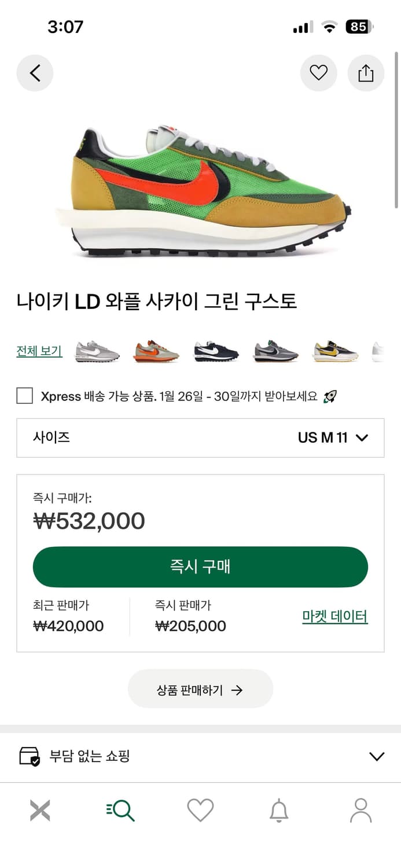The image size is (401, 868).
Task: Open my profile from bottom navigation
Action: click(x=361, y=810)
